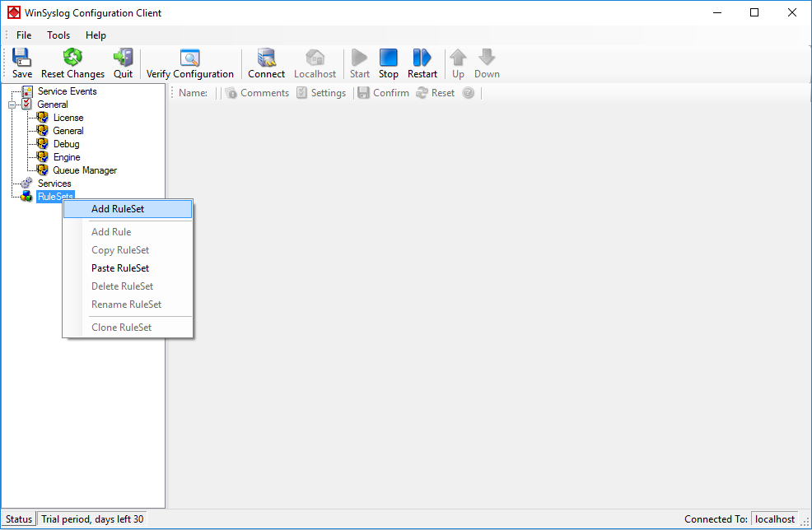Click the Save toolbar icon

21,58
